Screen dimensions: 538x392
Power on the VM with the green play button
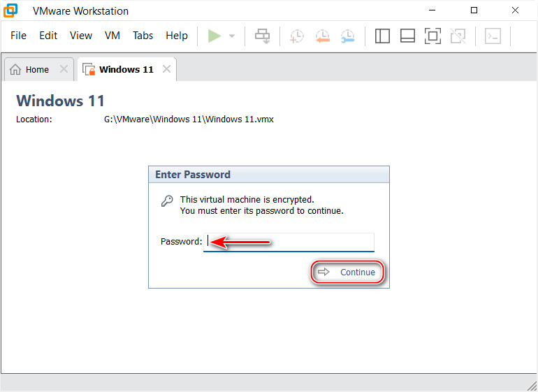215,36
